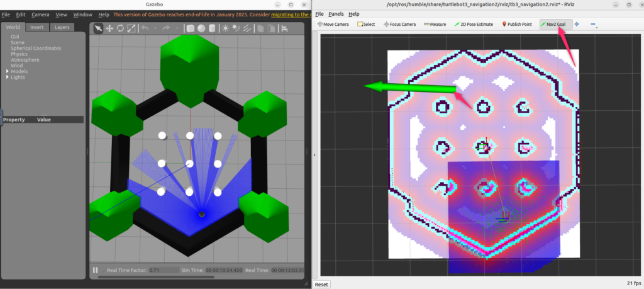The image size is (644, 289).
Task: Select the Gazebo arrow selection mode tool
Action: click(x=98, y=28)
